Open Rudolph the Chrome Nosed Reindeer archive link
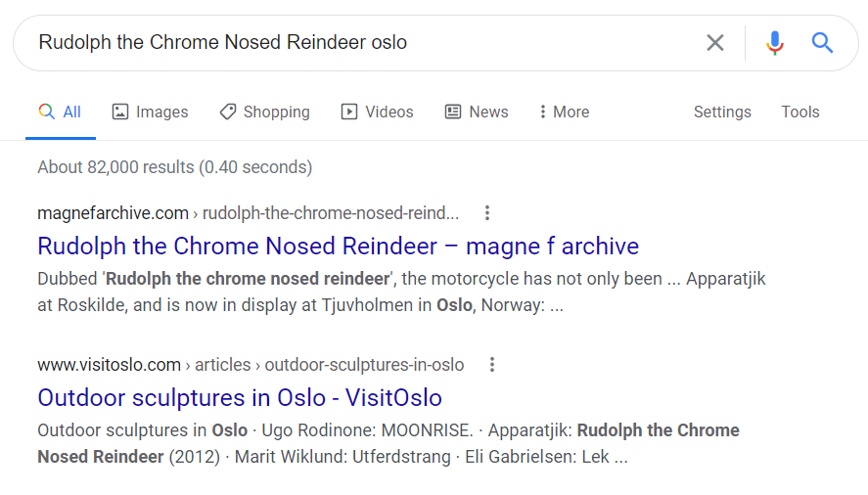868x495 pixels. [338, 246]
